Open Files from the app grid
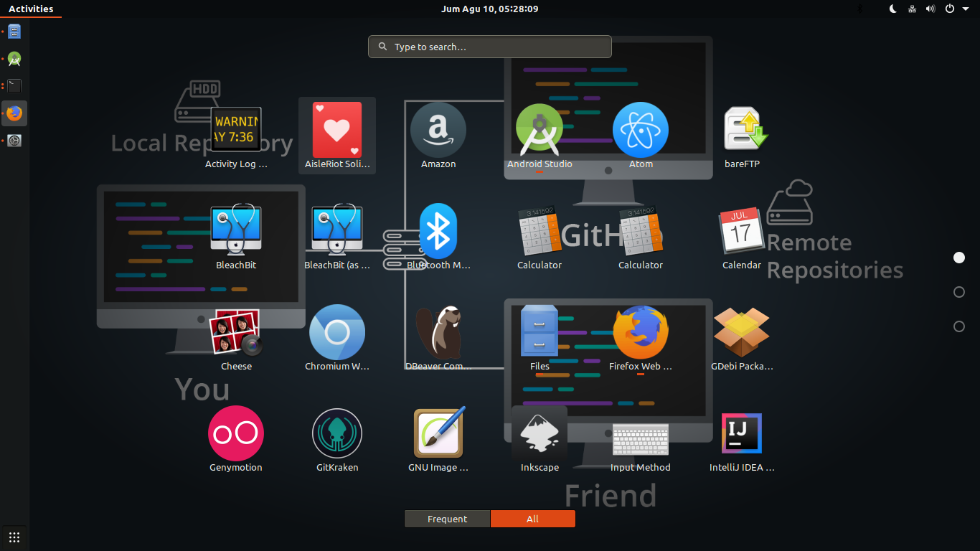The image size is (980, 551). (540, 339)
